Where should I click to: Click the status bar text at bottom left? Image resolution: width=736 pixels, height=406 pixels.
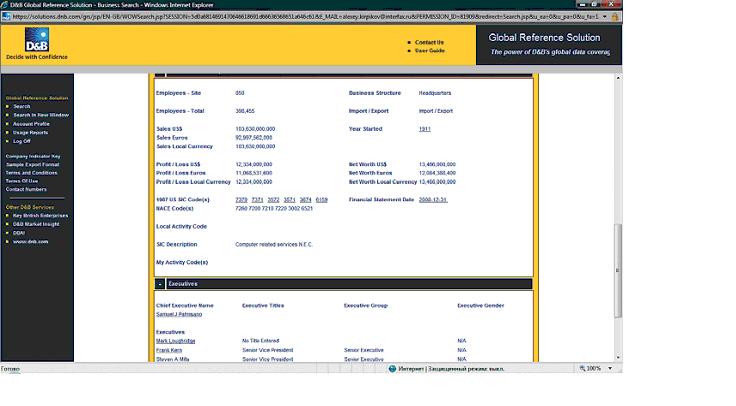coord(10,369)
